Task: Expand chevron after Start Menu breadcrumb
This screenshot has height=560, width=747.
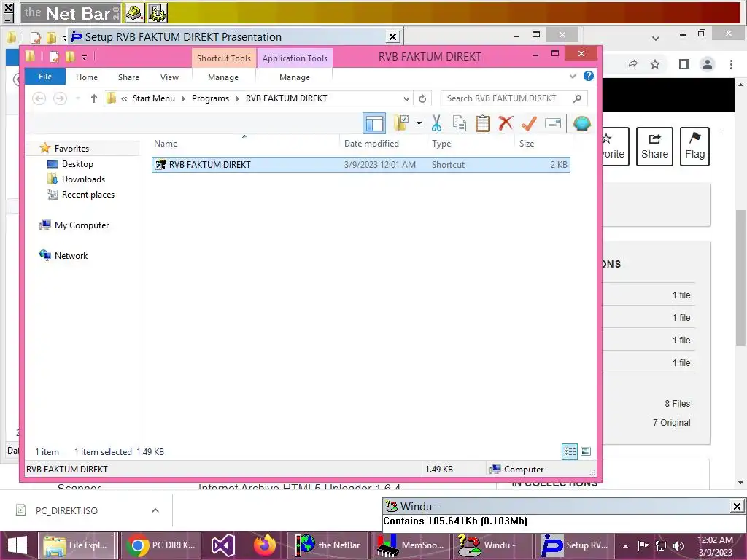Action: (x=183, y=98)
